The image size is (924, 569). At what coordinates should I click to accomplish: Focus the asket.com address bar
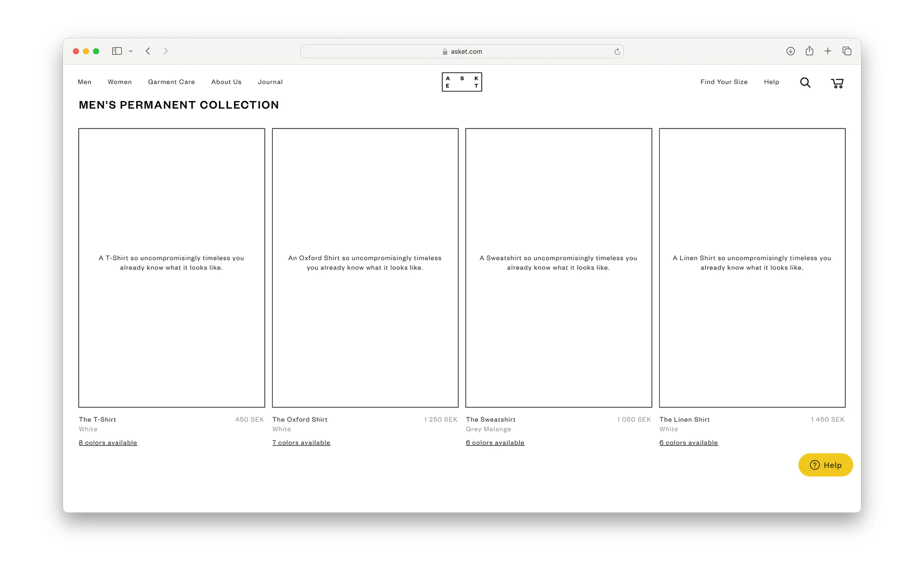(462, 51)
